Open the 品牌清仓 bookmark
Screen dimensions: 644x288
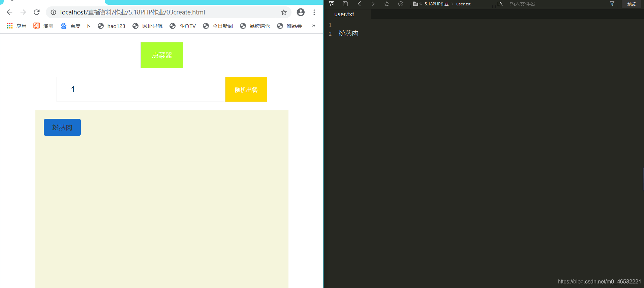tap(255, 26)
